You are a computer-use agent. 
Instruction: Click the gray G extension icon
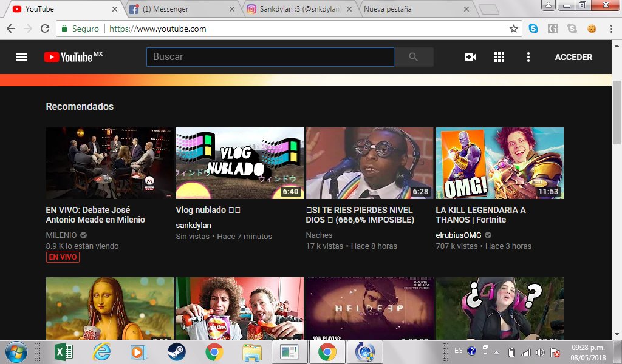(x=553, y=29)
